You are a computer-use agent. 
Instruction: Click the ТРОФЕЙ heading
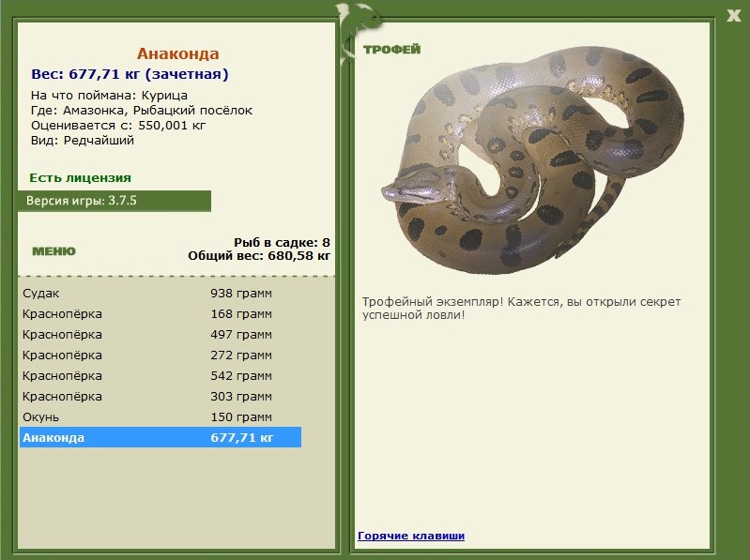point(391,49)
